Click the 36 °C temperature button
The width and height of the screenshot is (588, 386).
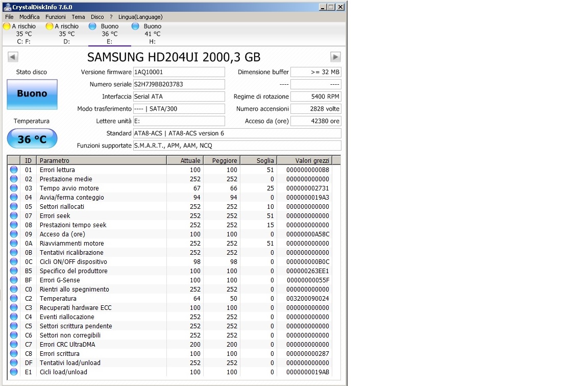(32, 139)
